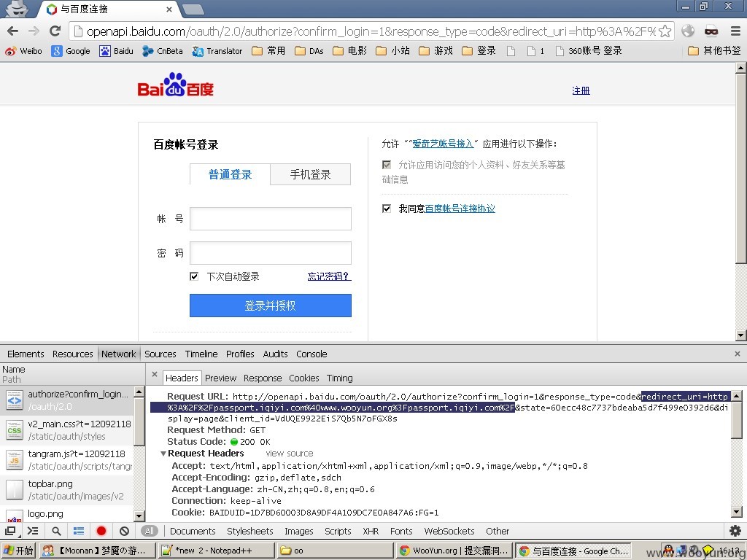Switch to the Sources devtools tab

click(x=160, y=354)
